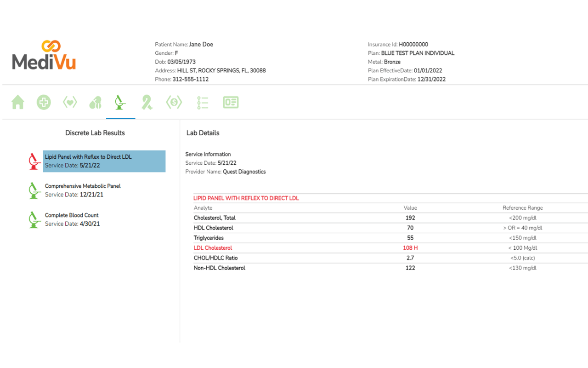Select the microscope labs icon tab
This screenshot has width=588, height=368.
click(x=120, y=102)
